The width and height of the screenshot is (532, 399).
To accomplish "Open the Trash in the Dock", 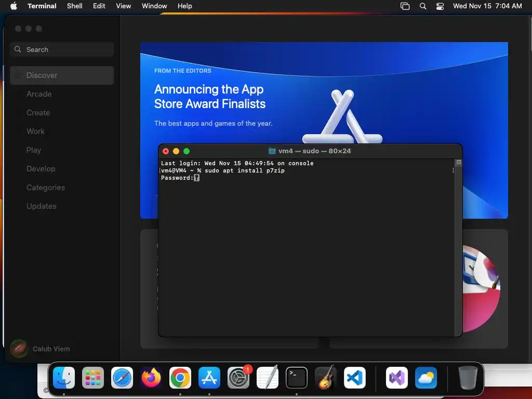I will tap(468, 378).
